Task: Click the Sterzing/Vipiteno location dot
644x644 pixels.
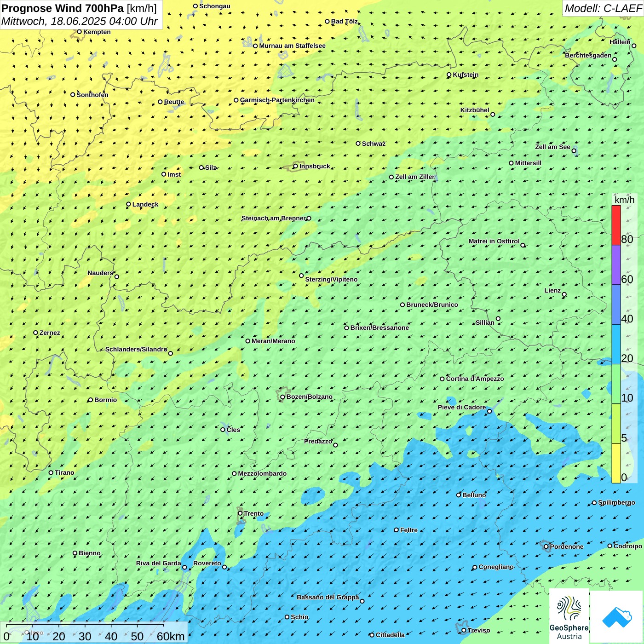Action: click(x=301, y=276)
